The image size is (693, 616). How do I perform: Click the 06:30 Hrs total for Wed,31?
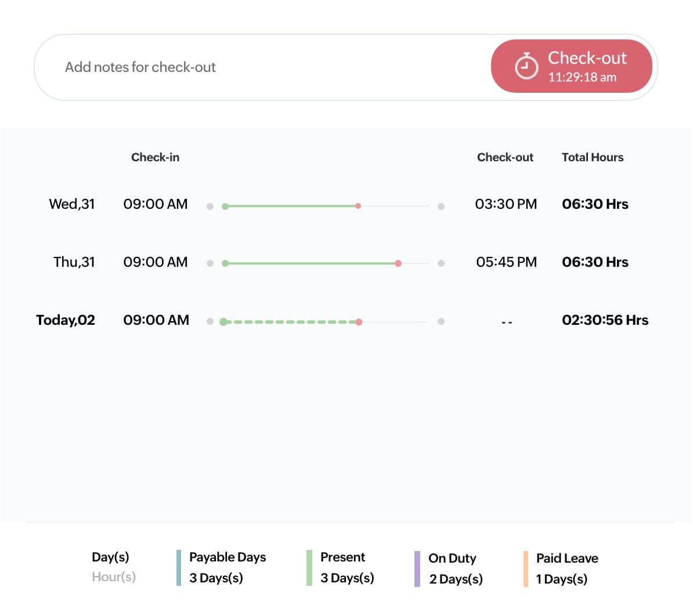pyautogui.click(x=595, y=204)
